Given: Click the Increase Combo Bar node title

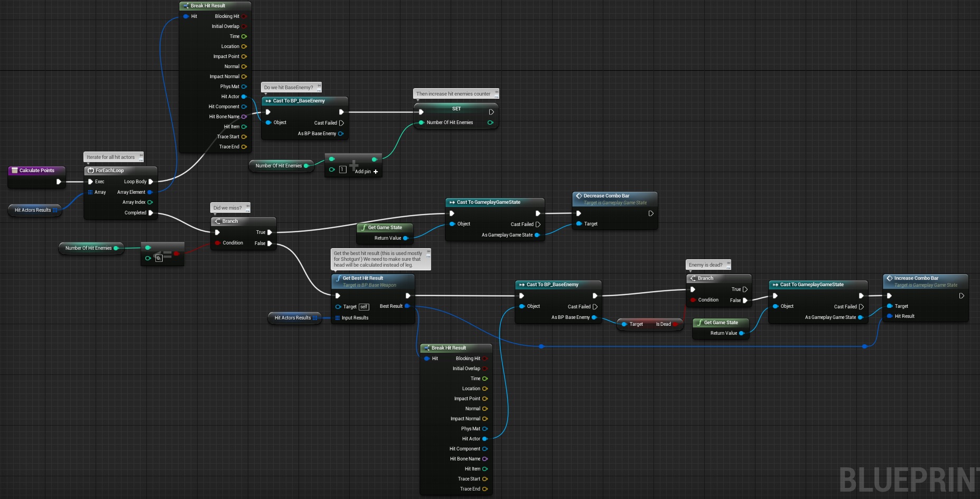Looking at the screenshot, I should coord(916,278).
